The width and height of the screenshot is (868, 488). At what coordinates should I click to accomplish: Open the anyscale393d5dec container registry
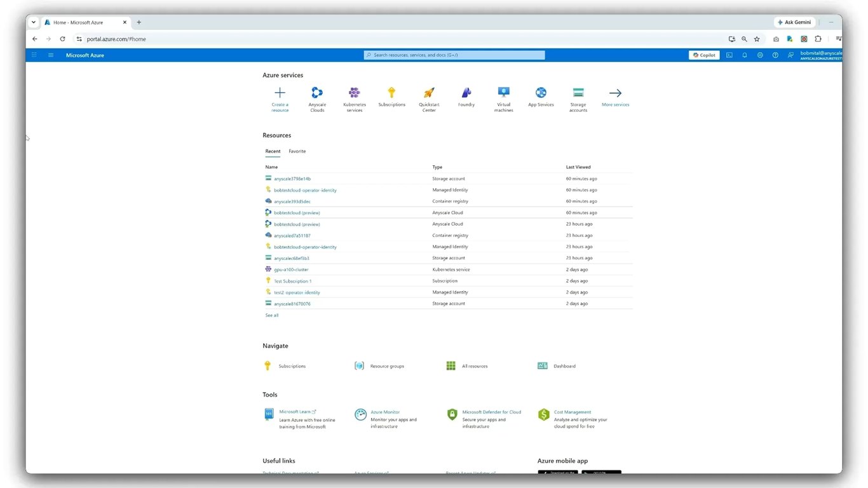tap(292, 201)
